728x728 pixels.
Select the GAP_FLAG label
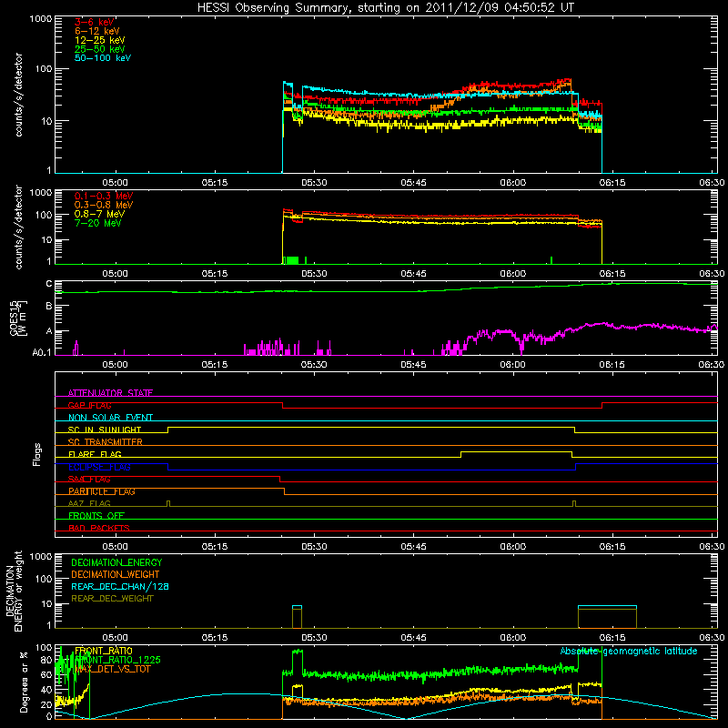[89, 405]
